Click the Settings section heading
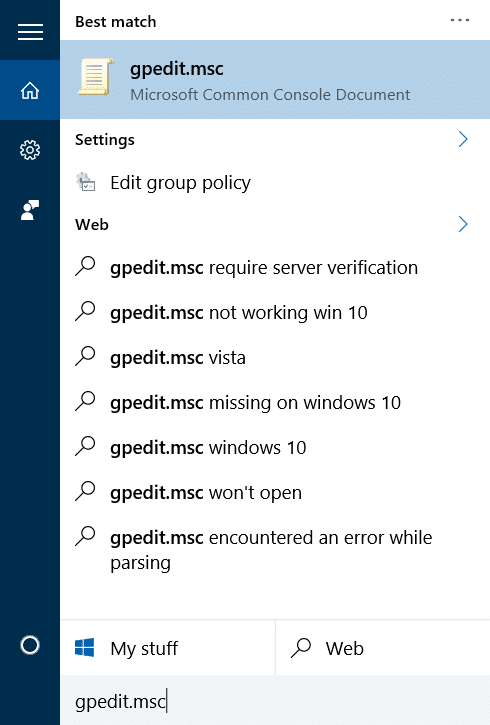Image resolution: width=490 pixels, height=725 pixels. (x=105, y=140)
